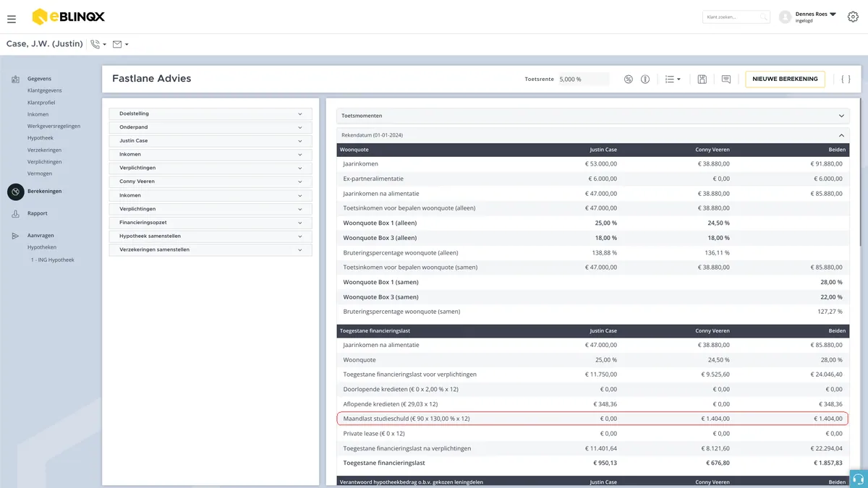868x488 pixels.
Task: Expand the Doelstelling section
Action: coord(210,114)
